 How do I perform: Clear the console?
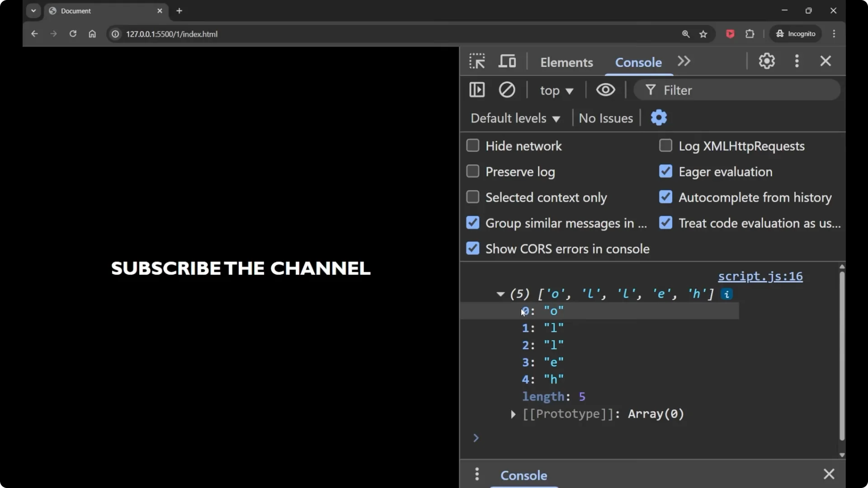(x=507, y=90)
